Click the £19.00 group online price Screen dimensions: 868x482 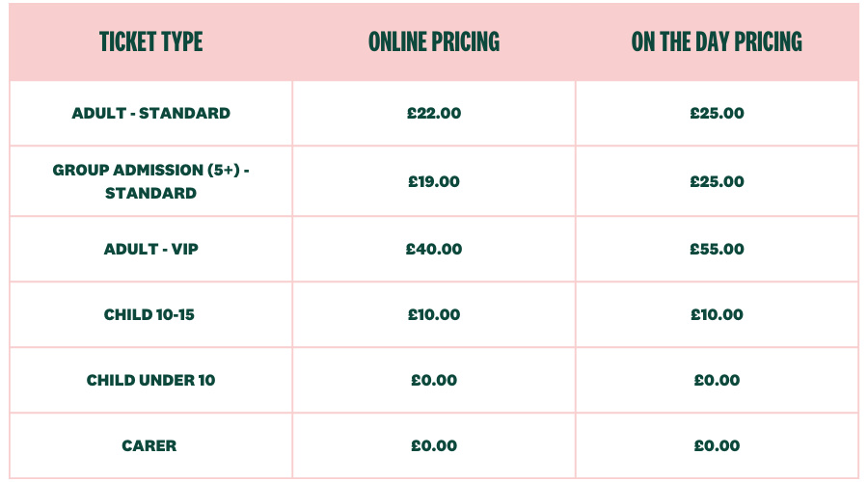pos(434,181)
